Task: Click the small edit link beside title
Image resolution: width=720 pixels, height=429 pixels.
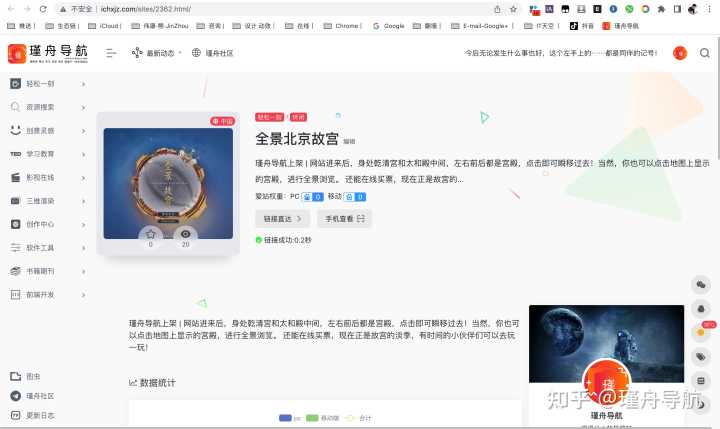Action: tap(349, 141)
